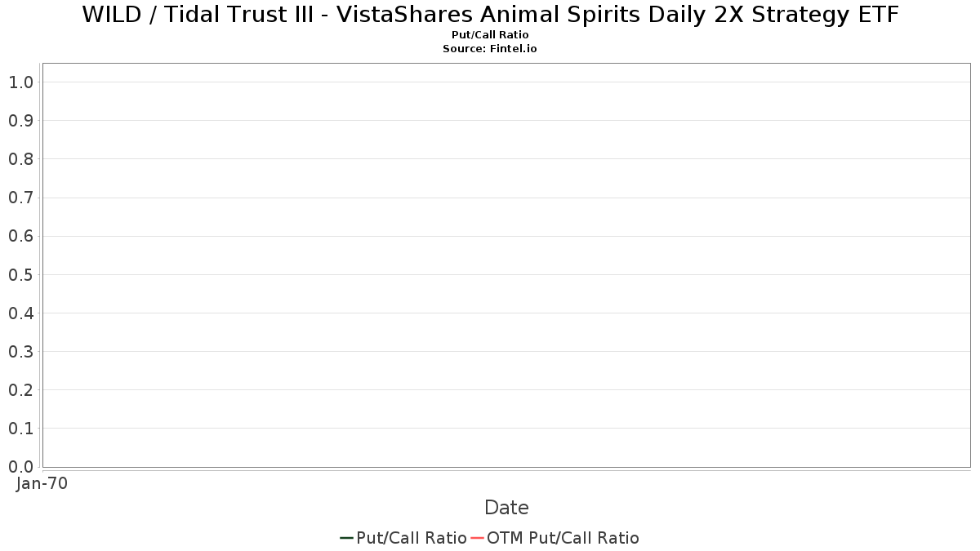Screen dimensions: 980x551
Task: Click the 0.3 y-axis label
Action: [x=20, y=351]
